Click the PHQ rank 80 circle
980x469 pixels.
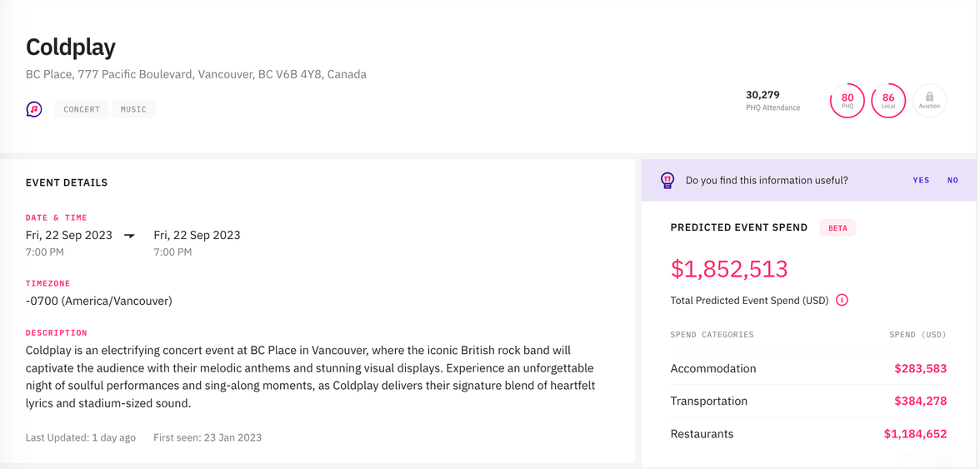click(847, 101)
